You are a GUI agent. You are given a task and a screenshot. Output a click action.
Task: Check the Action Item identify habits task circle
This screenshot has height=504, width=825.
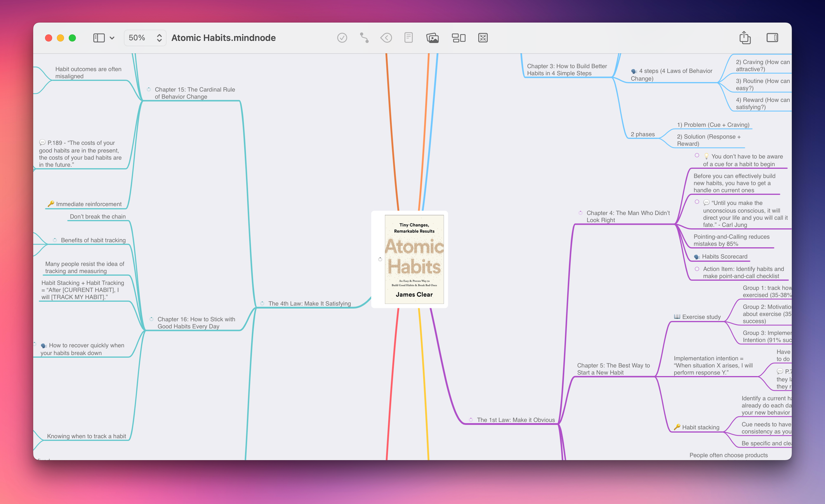click(x=697, y=269)
